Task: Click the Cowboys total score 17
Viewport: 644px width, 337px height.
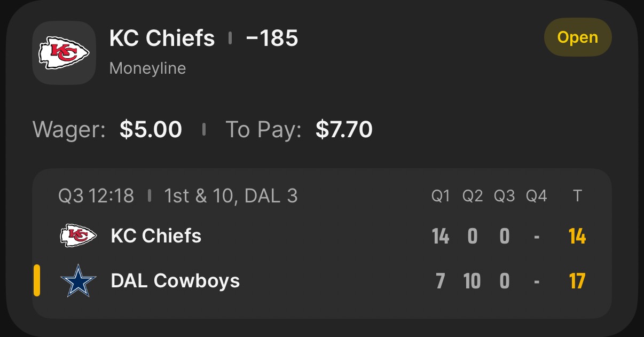Action: point(577,281)
